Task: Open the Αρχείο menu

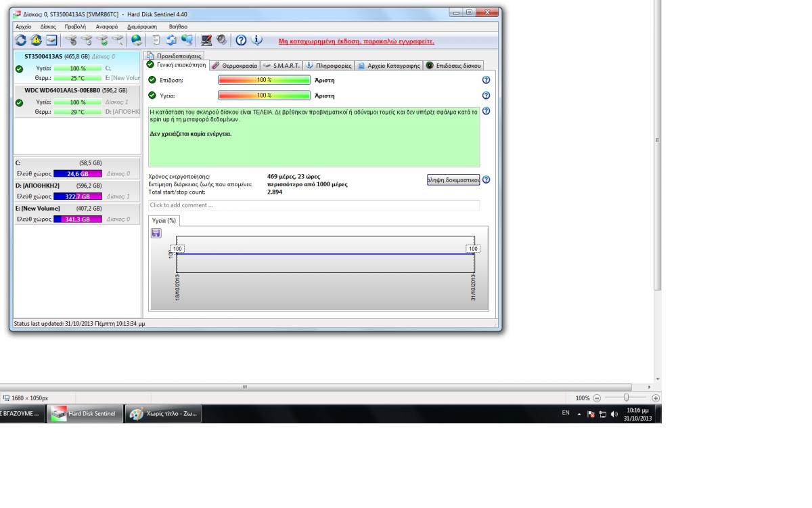Action: tap(23, 26)
